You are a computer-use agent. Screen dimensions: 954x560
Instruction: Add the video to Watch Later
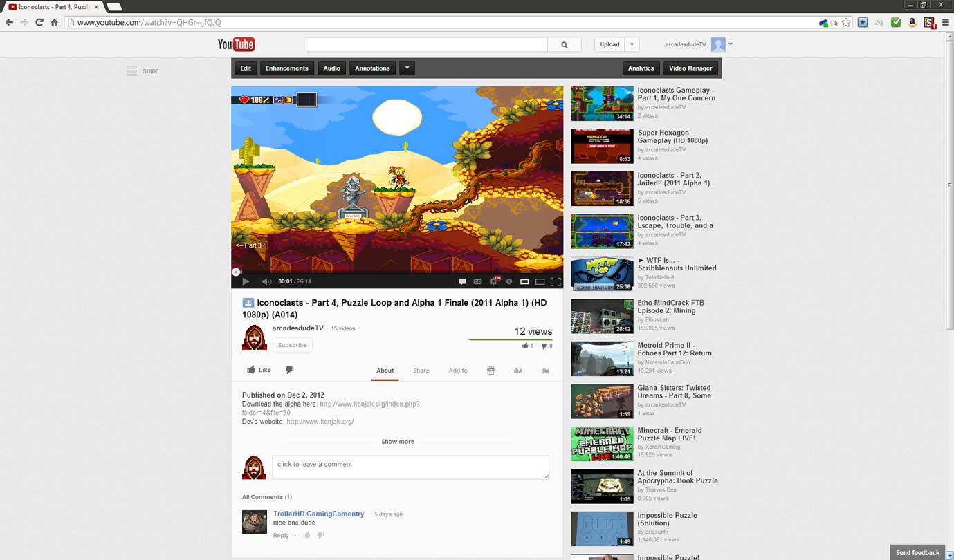[x=509, y=281]
